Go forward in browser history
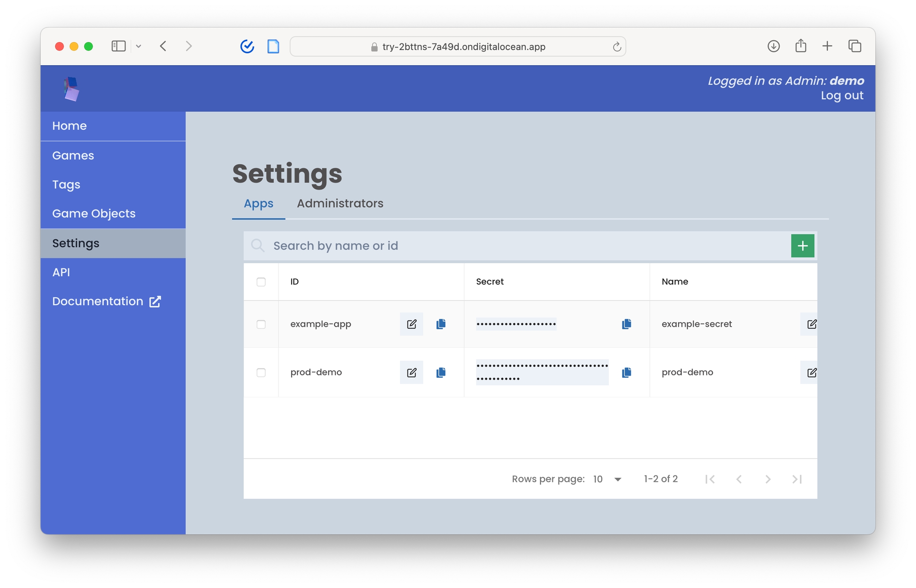 (189, 47)
